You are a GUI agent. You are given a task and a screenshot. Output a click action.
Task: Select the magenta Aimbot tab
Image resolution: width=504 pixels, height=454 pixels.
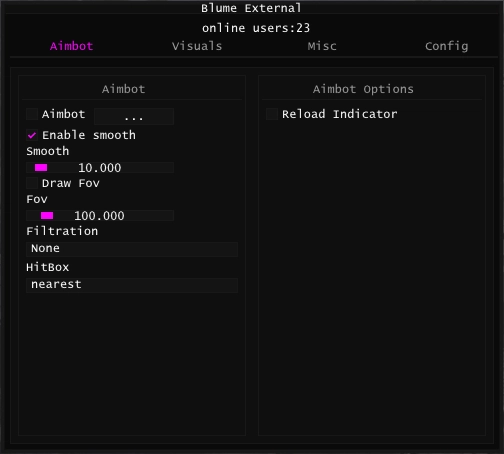click(71, 46)
